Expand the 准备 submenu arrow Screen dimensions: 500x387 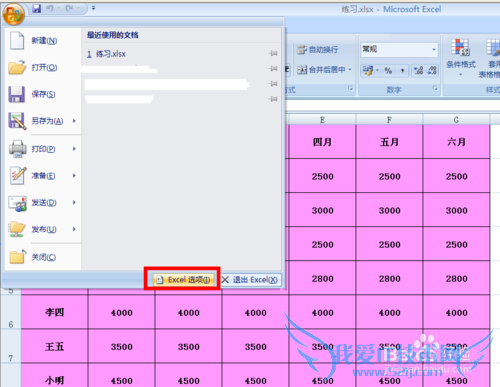click(74, 176)
